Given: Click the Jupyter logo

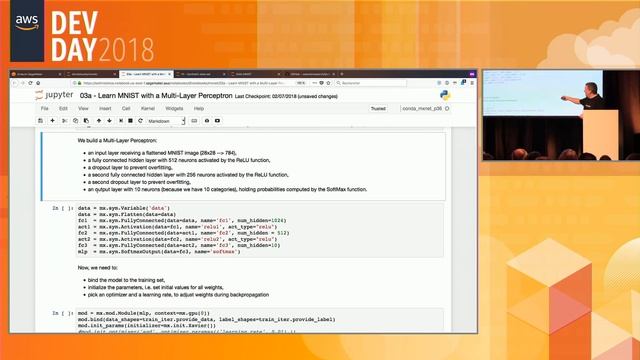Looking at the screenshot, I should [54, 95].
